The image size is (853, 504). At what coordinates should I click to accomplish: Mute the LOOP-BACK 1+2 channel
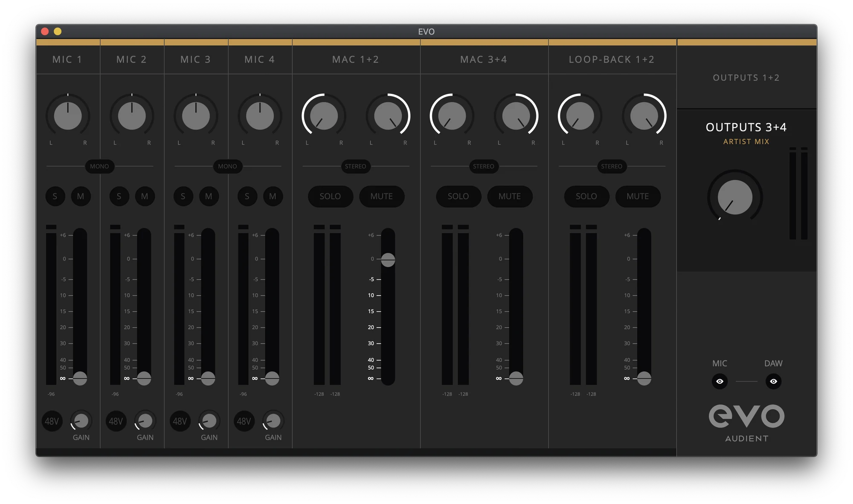coord(638,196)
